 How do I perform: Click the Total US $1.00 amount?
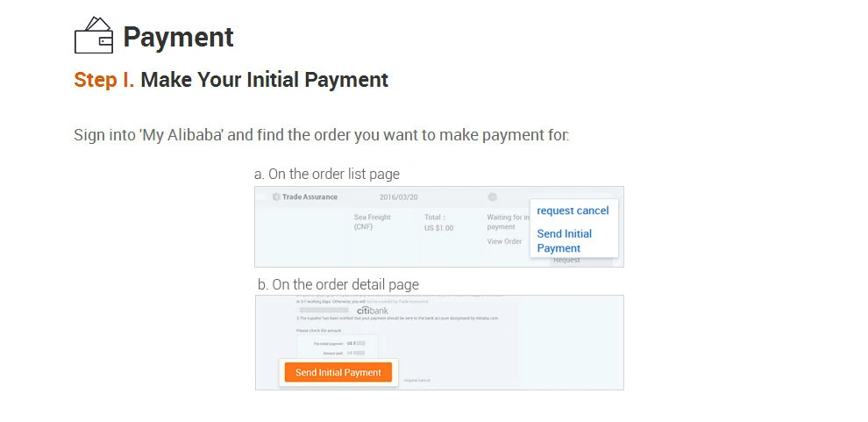(x=439, y=222)
